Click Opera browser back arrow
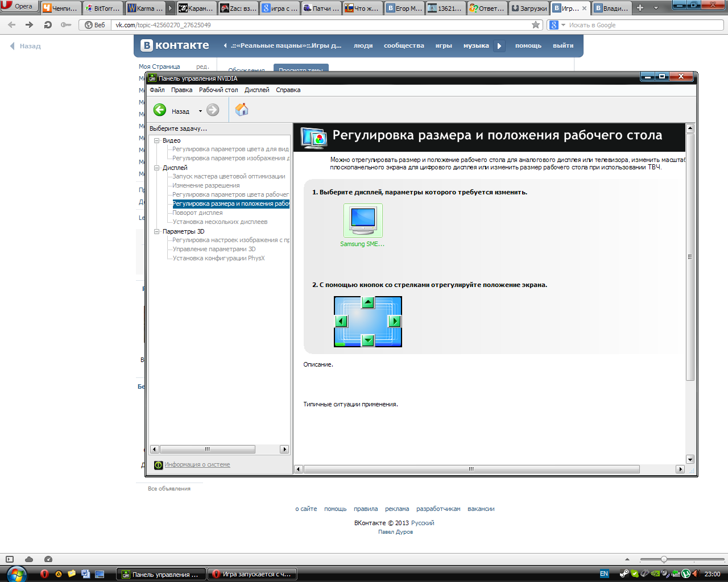 click(x=12, y=25)
